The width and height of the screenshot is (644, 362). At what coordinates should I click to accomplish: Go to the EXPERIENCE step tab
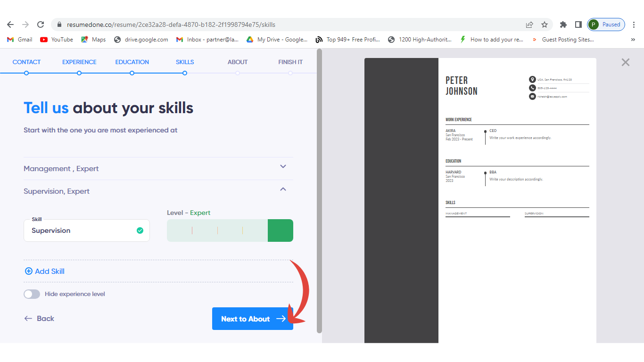(79, 62)
